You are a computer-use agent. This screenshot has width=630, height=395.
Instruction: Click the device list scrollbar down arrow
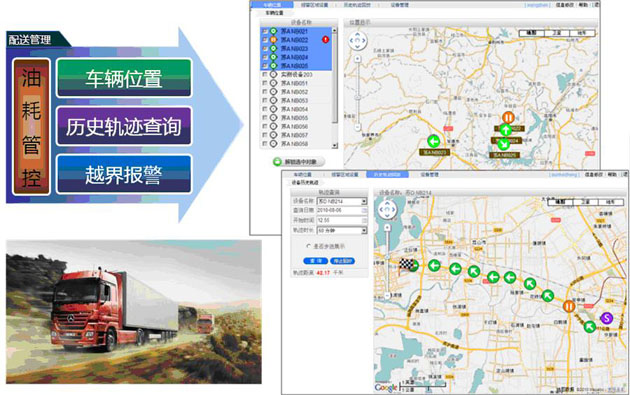(x=335, y=146)
